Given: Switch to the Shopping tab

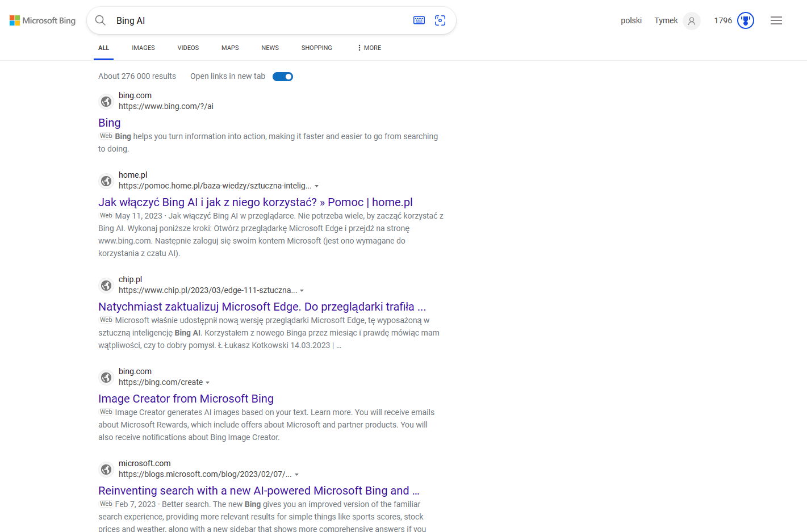Looking at the screenshot, I should click(316, 48).
